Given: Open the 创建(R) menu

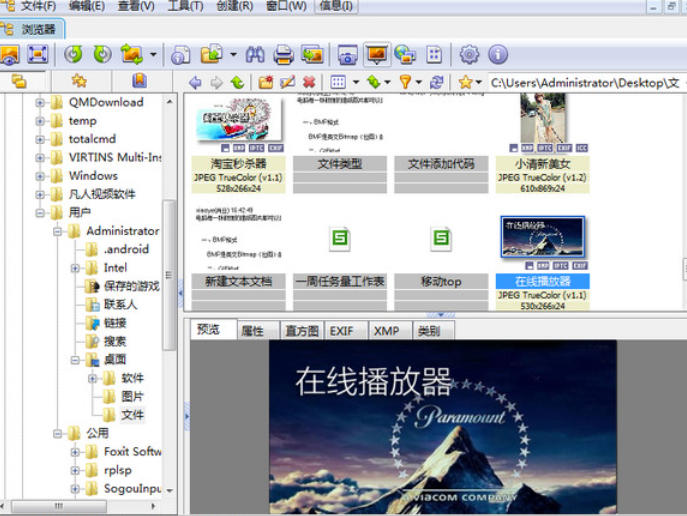Looking at the screenshot, I should 235,6.
